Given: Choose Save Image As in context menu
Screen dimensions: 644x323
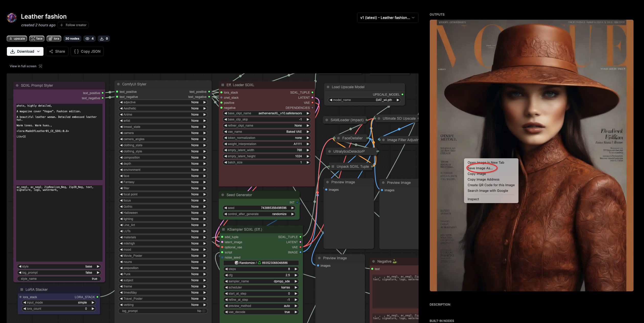Looking at the screenshot, I should [x=480, y=168].
